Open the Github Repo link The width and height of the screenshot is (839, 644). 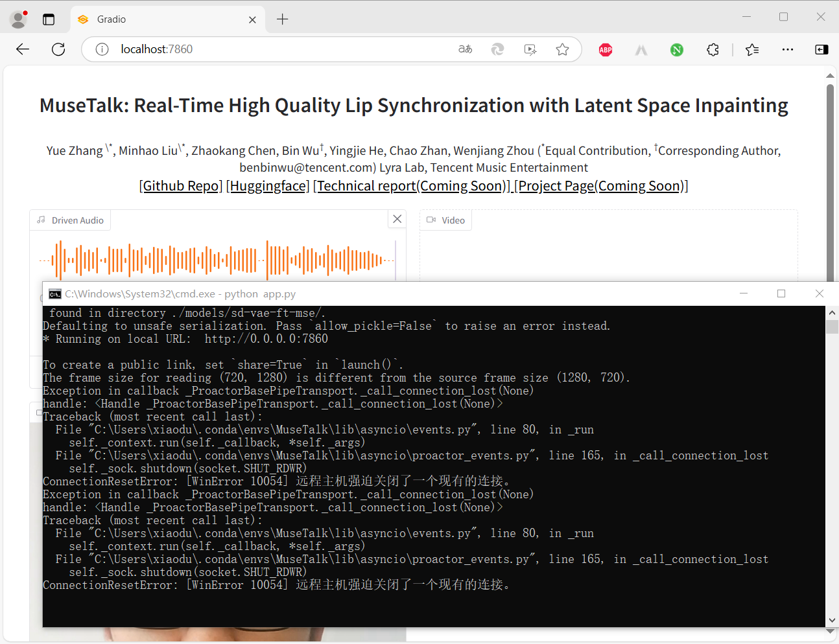click(181, 186)
